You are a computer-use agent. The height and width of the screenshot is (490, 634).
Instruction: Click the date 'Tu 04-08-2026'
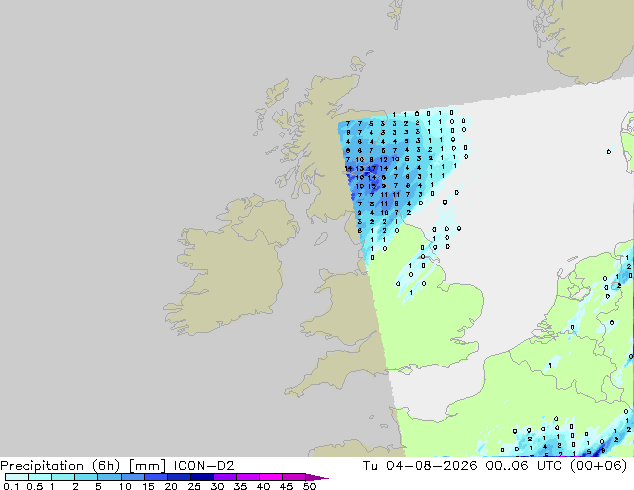pyautogui.click(x=420, y=466)
